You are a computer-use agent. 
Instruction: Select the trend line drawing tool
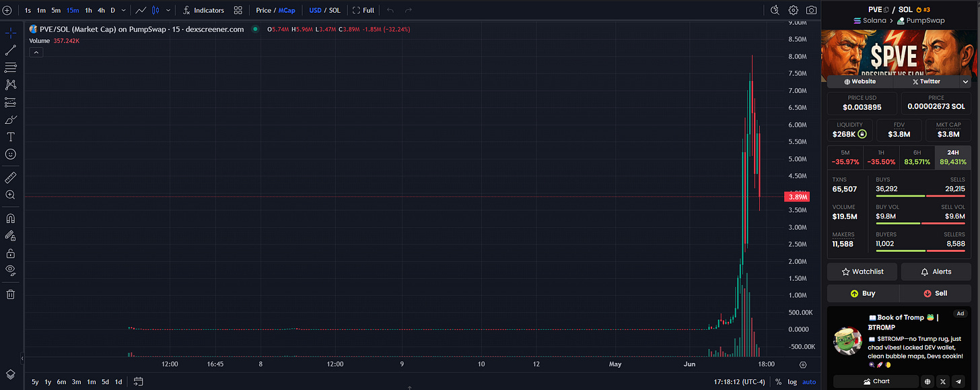(x=10, y=51)
